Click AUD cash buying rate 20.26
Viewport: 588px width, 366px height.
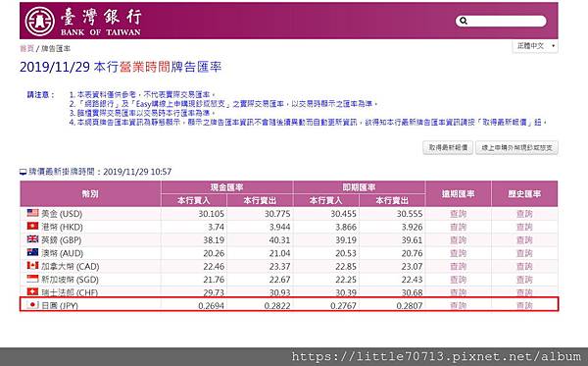point(214,253)
